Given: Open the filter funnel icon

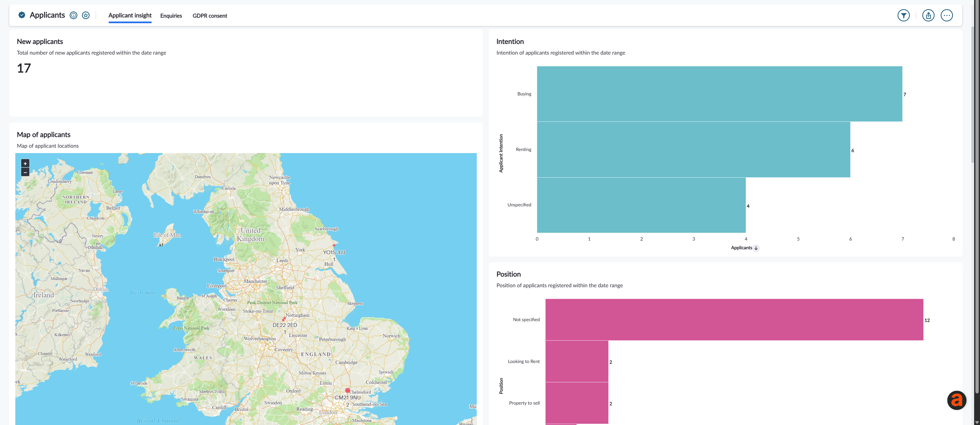Looking at the screenshot, I should (903, 15).
